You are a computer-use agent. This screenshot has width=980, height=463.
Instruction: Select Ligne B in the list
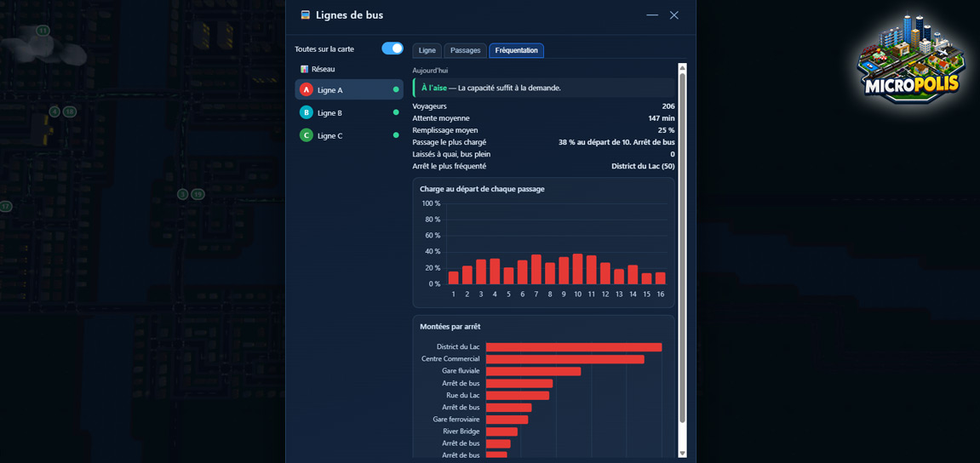pyautogui.click(x=349, y=113)
